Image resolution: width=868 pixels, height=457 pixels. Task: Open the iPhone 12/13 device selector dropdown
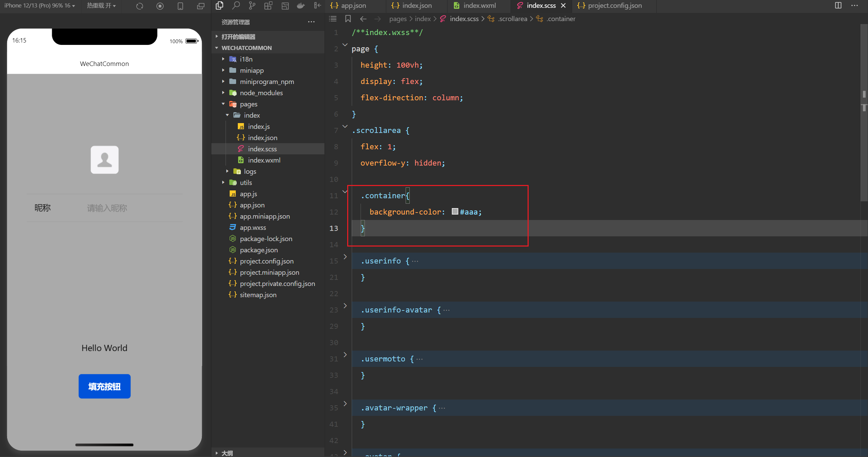[x=39, y=5]
